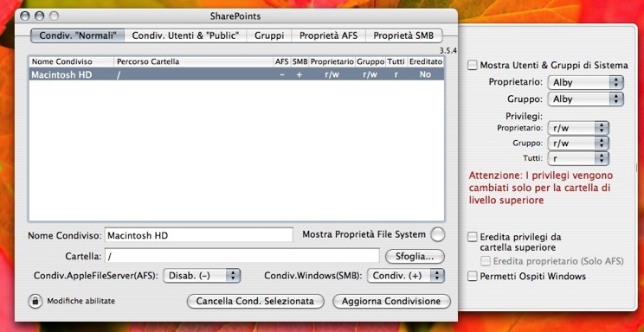
Task: Open the Condiv.AppleFileServer(AFS) dropdown
Action: pyautogui.click(x=202, y=276)
